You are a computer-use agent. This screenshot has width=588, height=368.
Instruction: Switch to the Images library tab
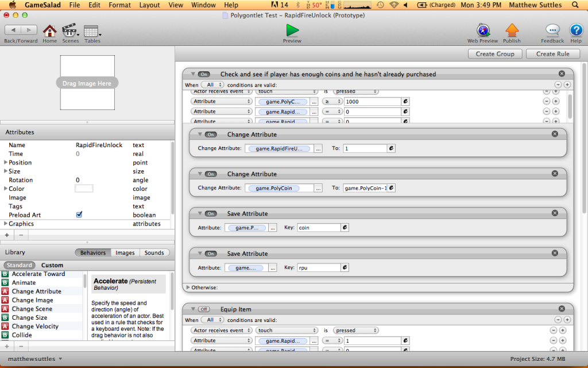(125, 252)
